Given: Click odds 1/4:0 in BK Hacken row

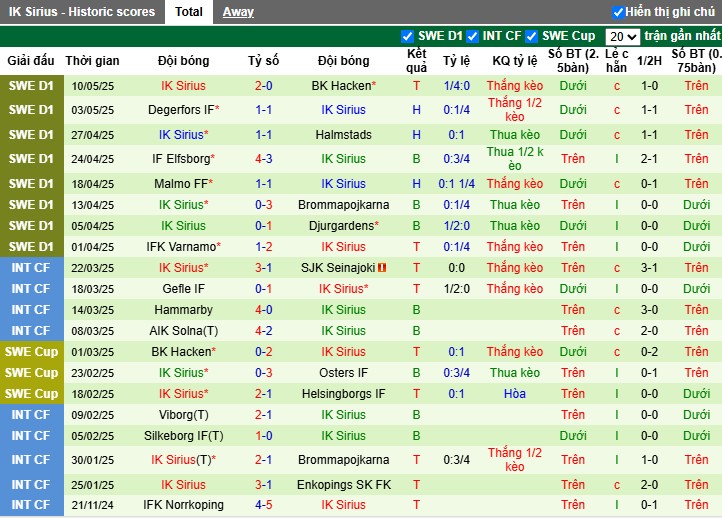Looking at the screenshot, I should pyautogui.click(x=456, y=86).
